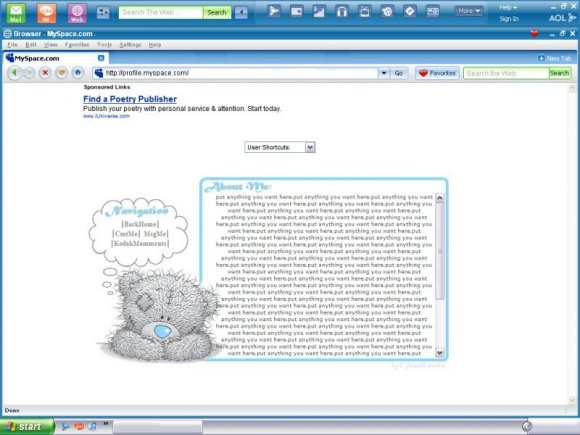Open the taskbar quick launch arrow-shaped icon
580x435 pixels.
(x=65, y=426)
